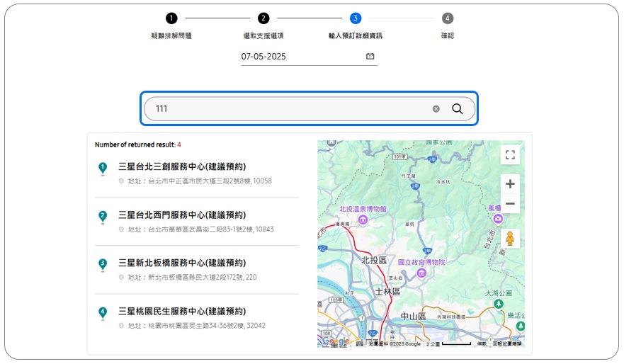Click the 風櫃 camera marker on map
624x364 pixels.
coord(498,218)
